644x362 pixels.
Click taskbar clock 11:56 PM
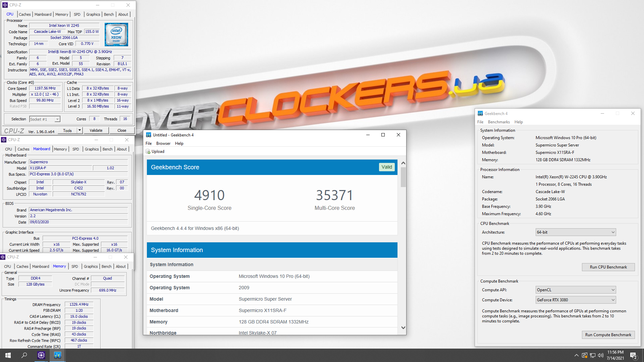(x=615, y=352)
